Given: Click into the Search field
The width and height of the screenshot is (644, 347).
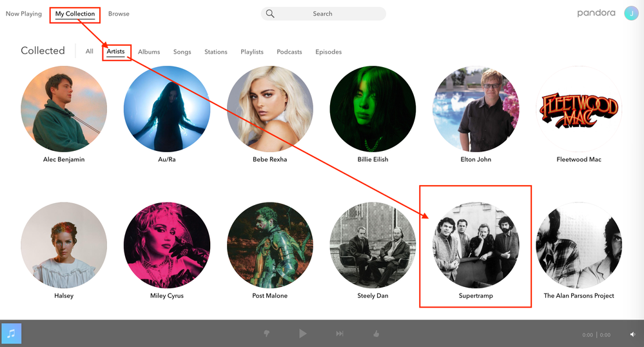Looking at the screenshot, I should [329, 14].
